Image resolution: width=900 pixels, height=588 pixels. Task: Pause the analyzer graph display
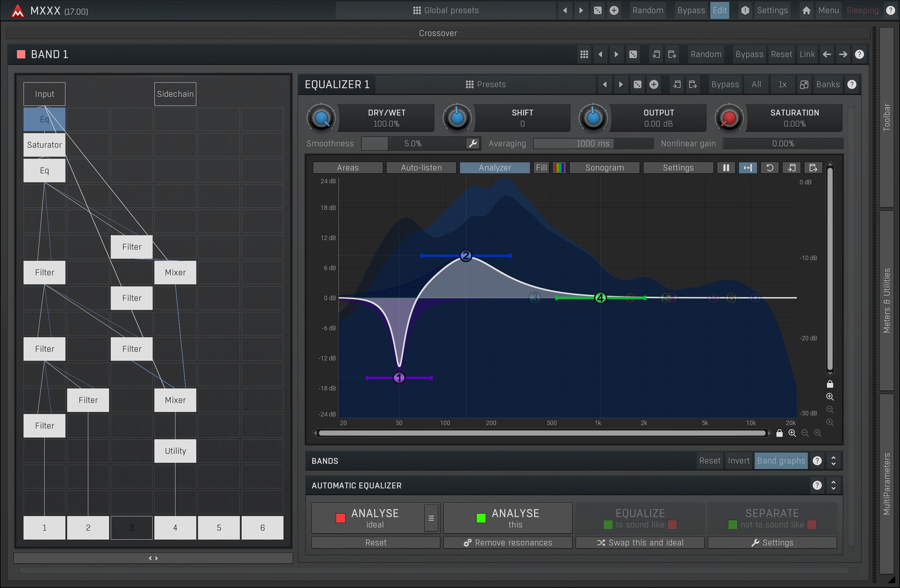726,168
